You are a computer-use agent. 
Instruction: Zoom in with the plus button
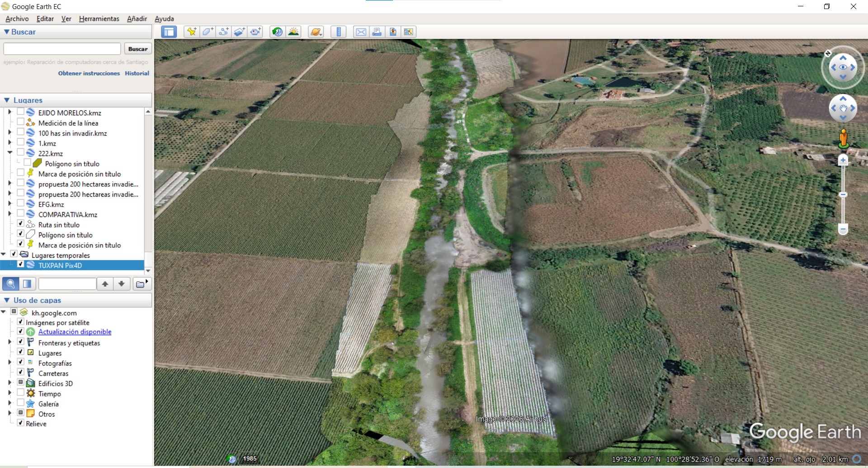(843, 160)
